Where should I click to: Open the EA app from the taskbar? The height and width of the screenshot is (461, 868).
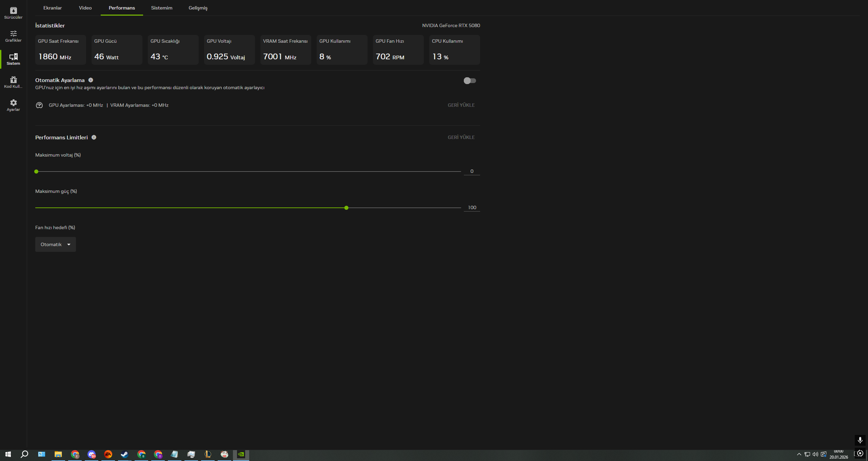(108, 454)
